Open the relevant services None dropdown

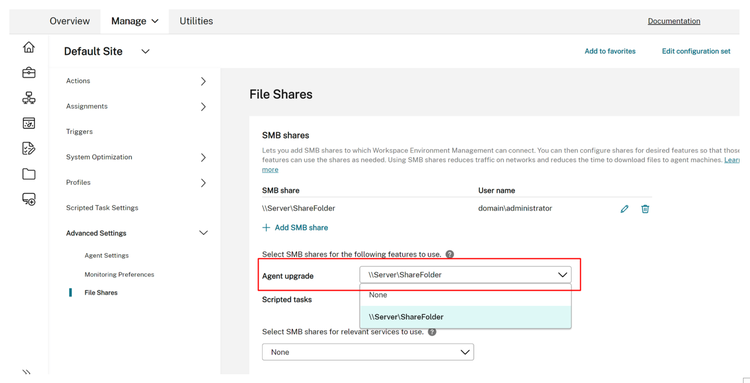(368, 352)
